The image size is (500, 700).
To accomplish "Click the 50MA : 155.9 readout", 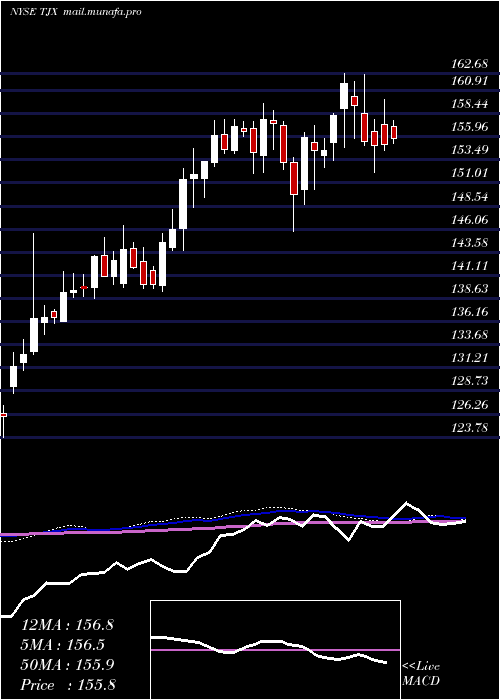I will pyautogui.click(x=68, y=665).
